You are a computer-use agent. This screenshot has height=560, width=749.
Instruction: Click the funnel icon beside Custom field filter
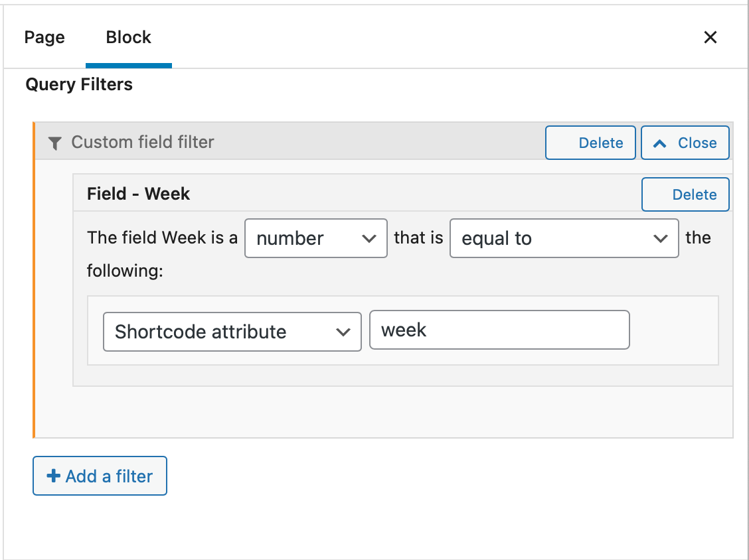56,143
